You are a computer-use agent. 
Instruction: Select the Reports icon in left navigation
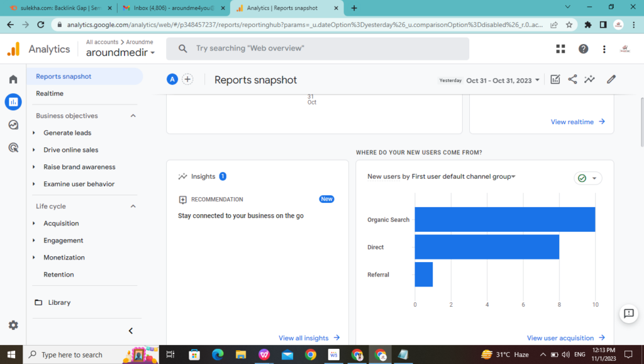[13, 101]
